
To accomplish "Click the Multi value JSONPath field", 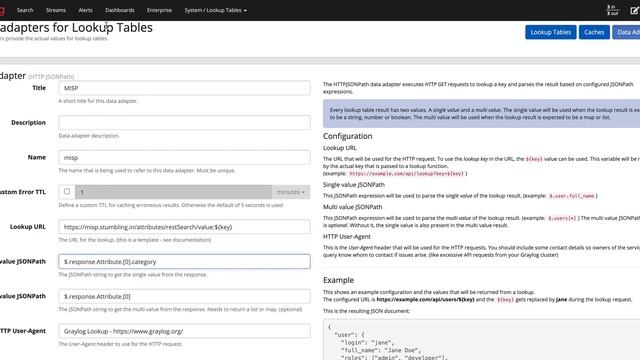I will [x=184, y=296].
